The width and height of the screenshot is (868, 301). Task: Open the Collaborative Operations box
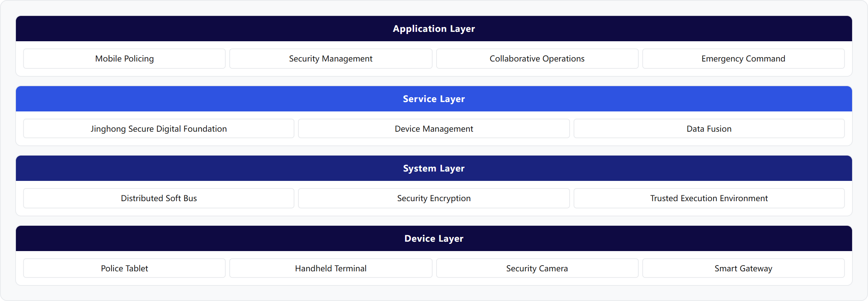pyautogui.click(x=537, y=59)
